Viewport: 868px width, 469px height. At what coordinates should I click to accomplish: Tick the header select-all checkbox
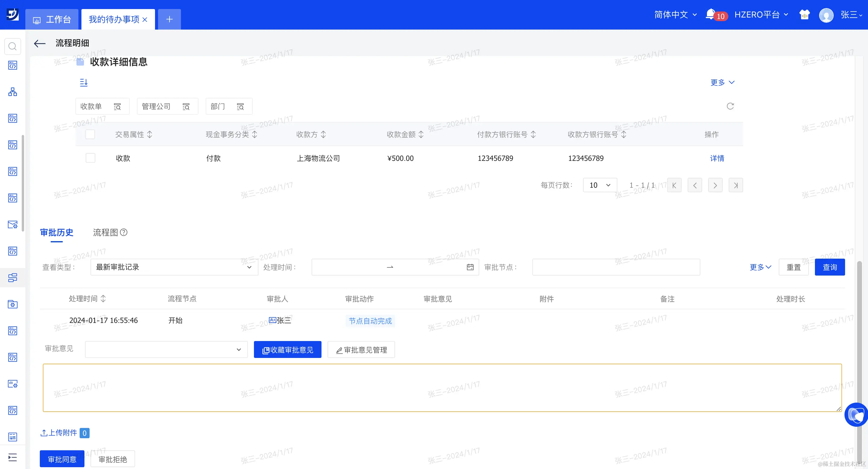(x=90, y=134)
